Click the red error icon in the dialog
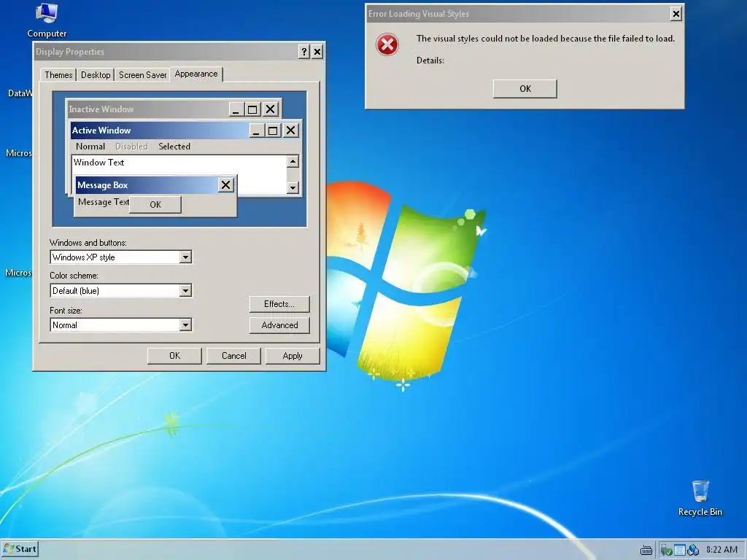This screenshot has width=747, height=560. coord(387,44)
